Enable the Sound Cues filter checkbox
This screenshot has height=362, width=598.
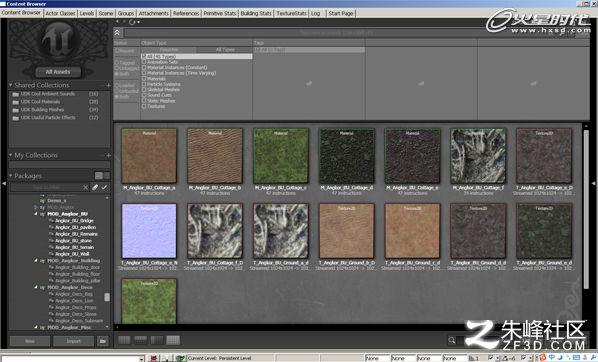pos(144,95)
